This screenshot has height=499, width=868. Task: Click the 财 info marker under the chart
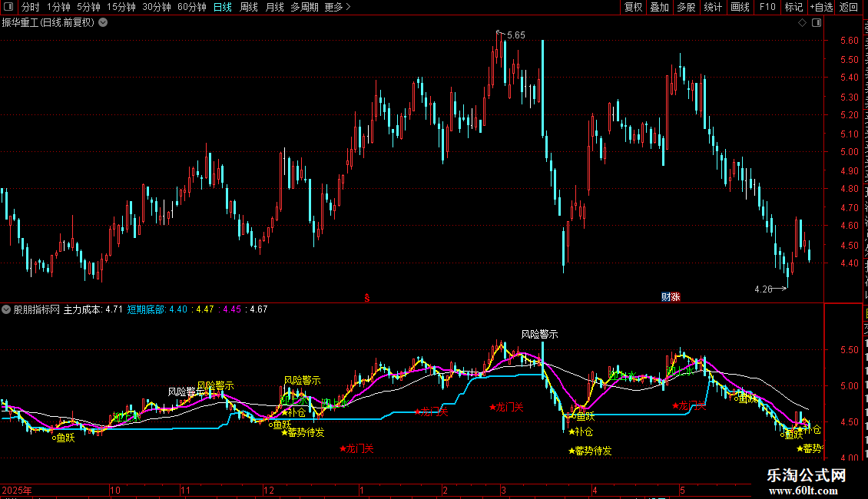[x=666, y=297]
